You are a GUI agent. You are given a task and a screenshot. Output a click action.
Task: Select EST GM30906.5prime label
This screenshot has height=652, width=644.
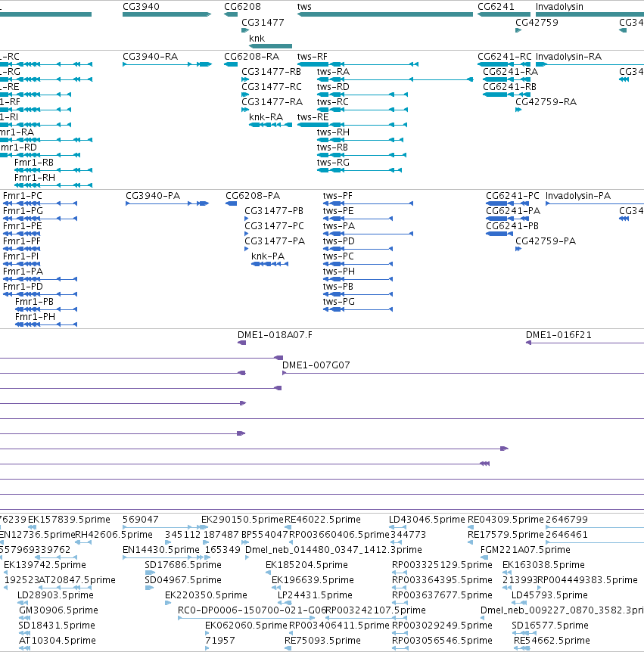59,610
